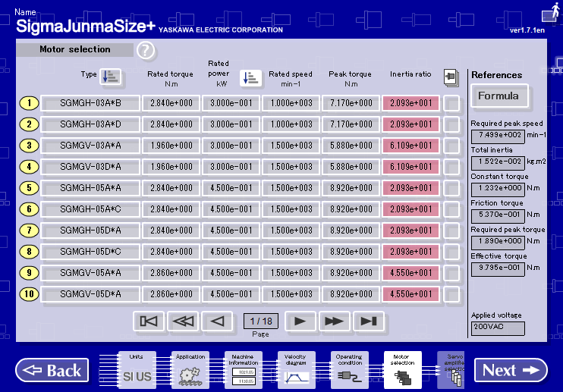The image size is (563, 392).
Task: Click the Required peak torque value field
Action: tap(498, 243)
